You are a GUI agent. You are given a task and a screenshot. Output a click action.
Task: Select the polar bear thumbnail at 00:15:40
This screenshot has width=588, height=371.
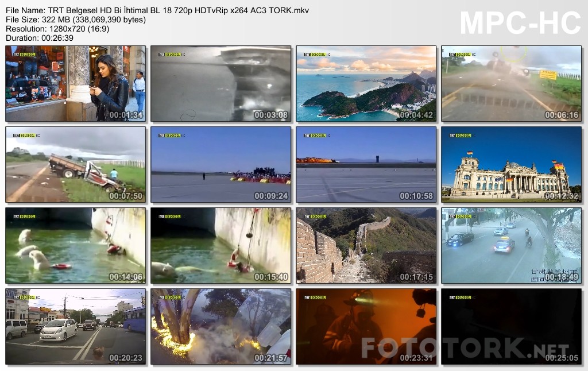click(220, 246)
